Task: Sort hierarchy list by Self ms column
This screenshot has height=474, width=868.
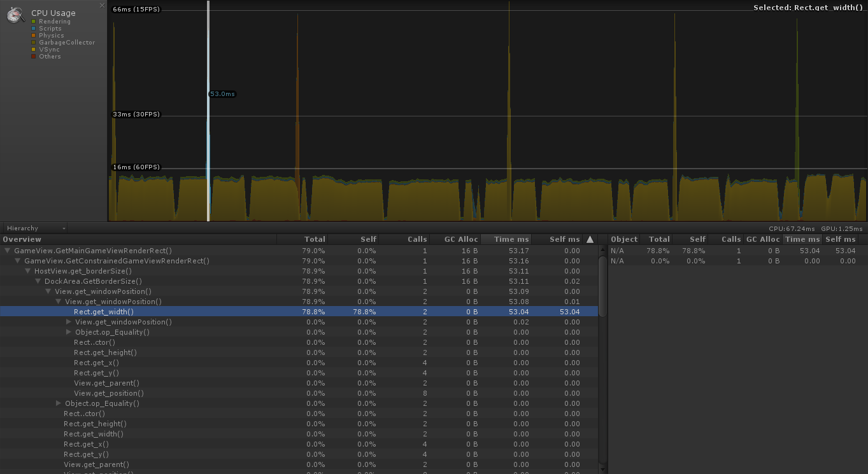Action: click(x=557, y=239)
